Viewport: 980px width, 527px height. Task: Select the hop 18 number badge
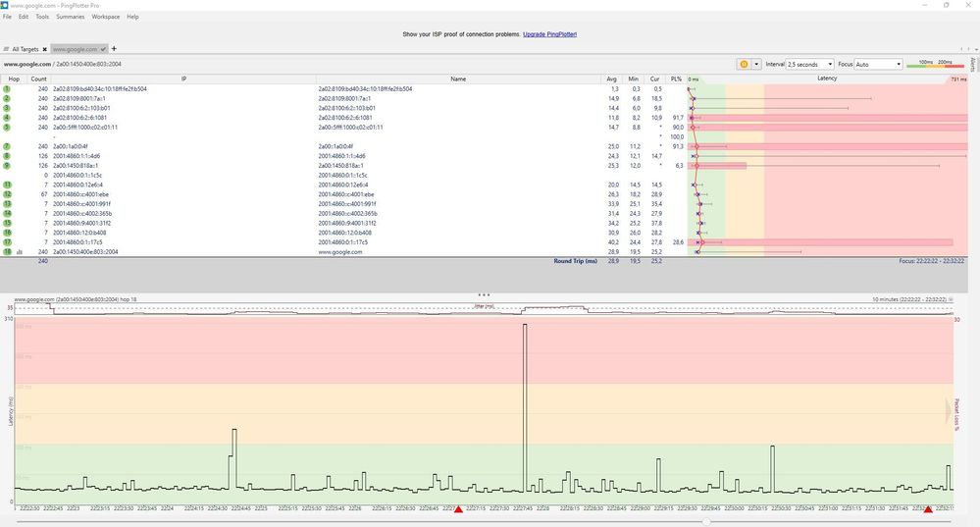pyautogui.click(x=7, y=252)
